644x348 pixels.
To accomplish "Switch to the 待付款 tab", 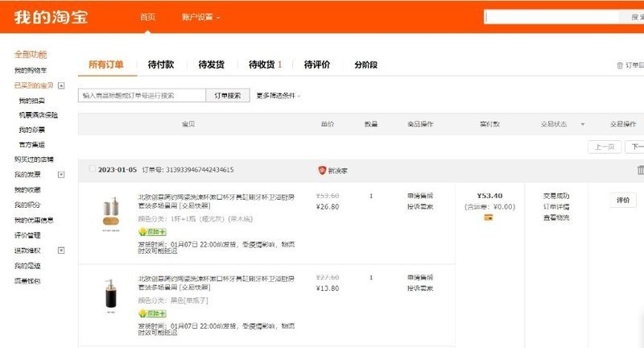I will pyautogui.click(x=161, y=64).
